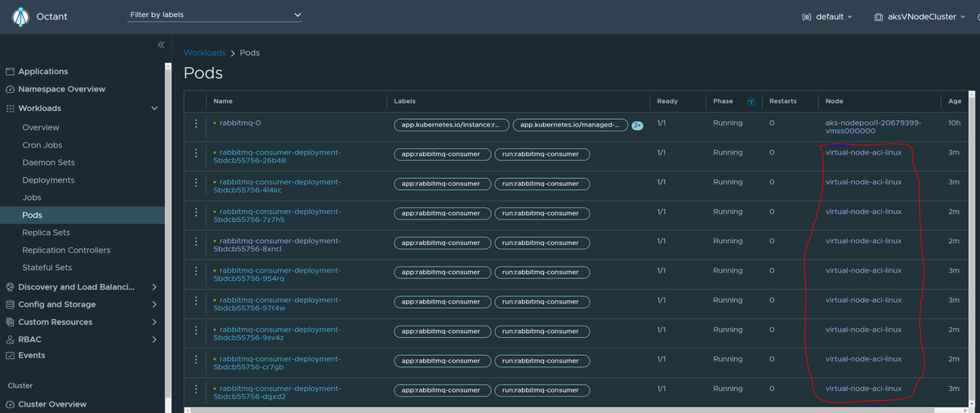Click the Workloads grid icon
Screen dimensions: 980x413
(x=11, y=109)
